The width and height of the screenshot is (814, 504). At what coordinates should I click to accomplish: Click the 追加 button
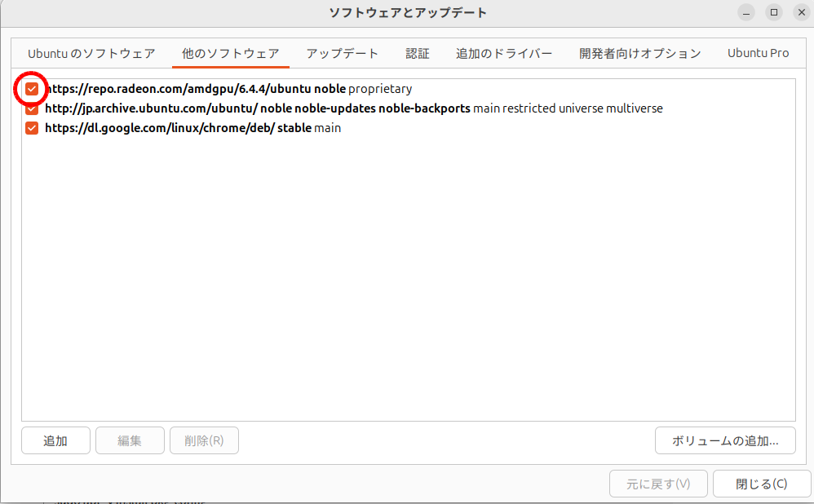pos(55,441)
